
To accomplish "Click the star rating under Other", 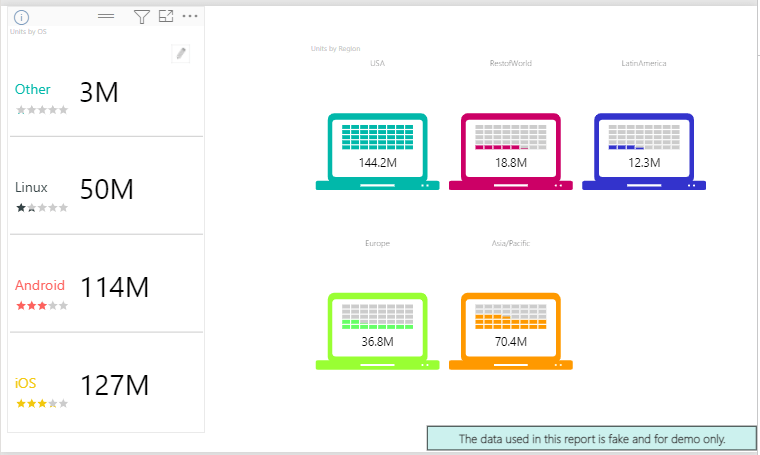I will click(x=42, y=110).
